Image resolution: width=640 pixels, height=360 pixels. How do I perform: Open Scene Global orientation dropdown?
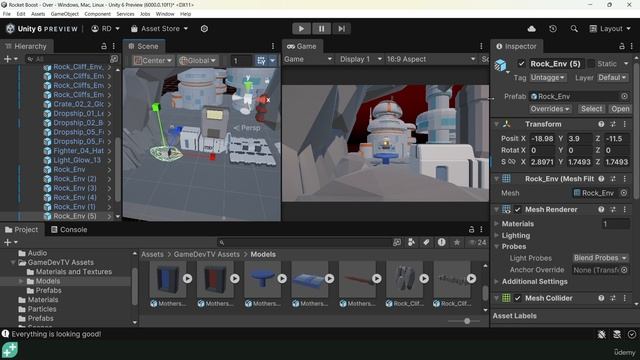click(x=197, y=60)
